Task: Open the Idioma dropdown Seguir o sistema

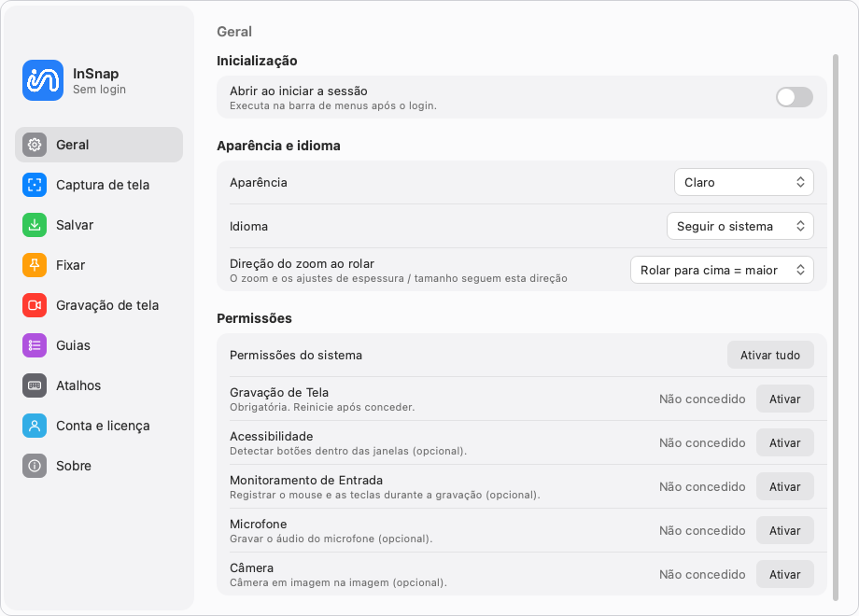Action: click(x=740, y=226)
